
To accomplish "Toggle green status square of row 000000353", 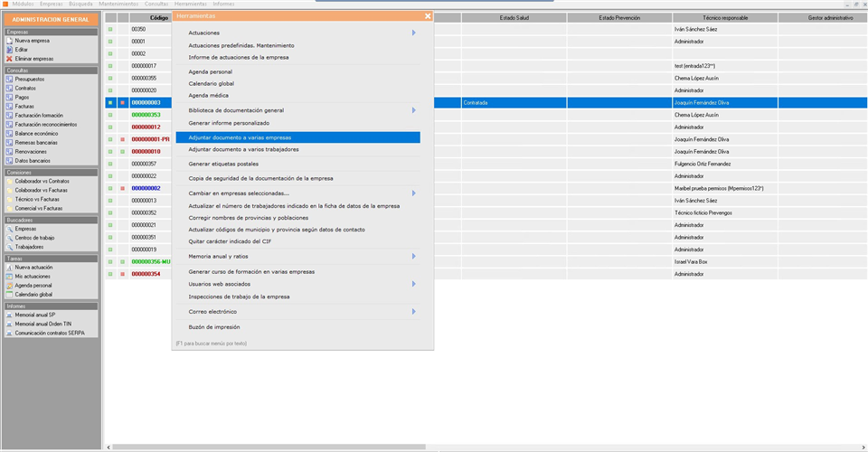I will pyautogui.click(x=110, y=115).
